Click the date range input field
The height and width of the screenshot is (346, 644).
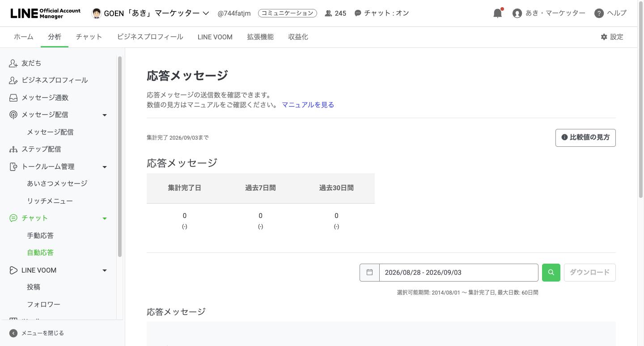(x=459, y=273)
